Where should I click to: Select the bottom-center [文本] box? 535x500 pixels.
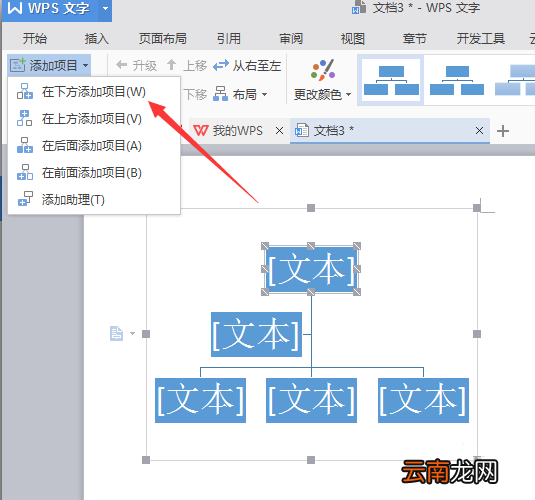point(311,400)
